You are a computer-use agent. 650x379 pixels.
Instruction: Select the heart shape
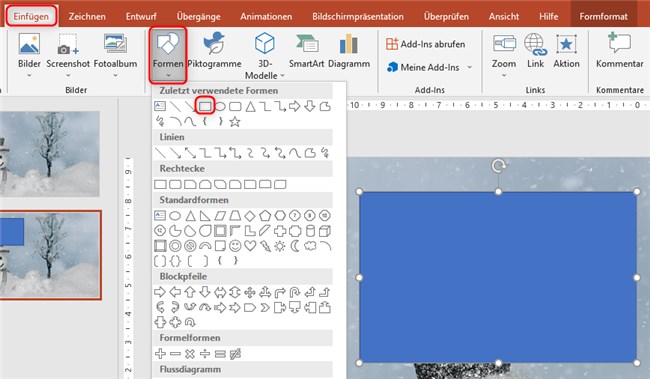click(250, 246)
